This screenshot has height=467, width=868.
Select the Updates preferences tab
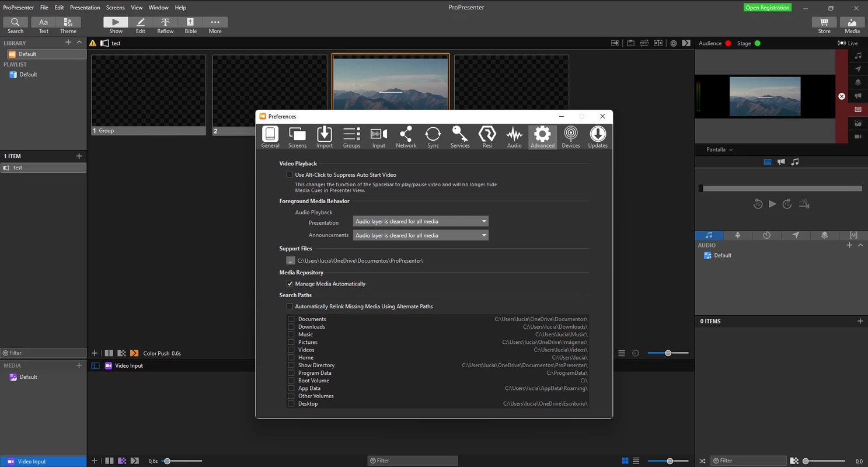tap(598, 137)
